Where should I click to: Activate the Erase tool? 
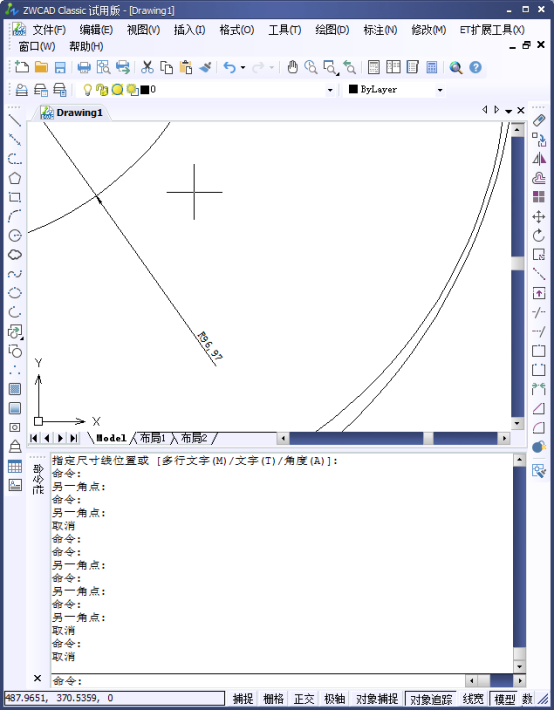(x=539, y=120)
